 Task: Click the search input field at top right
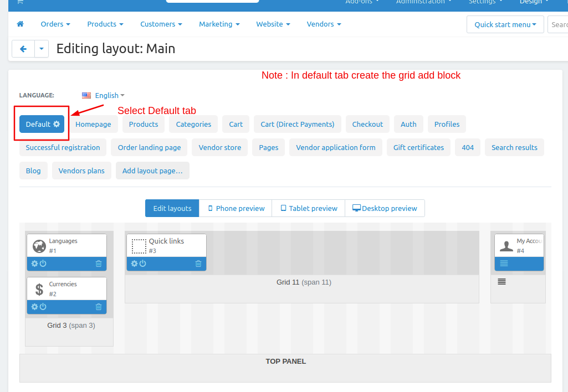coord(558,24)
